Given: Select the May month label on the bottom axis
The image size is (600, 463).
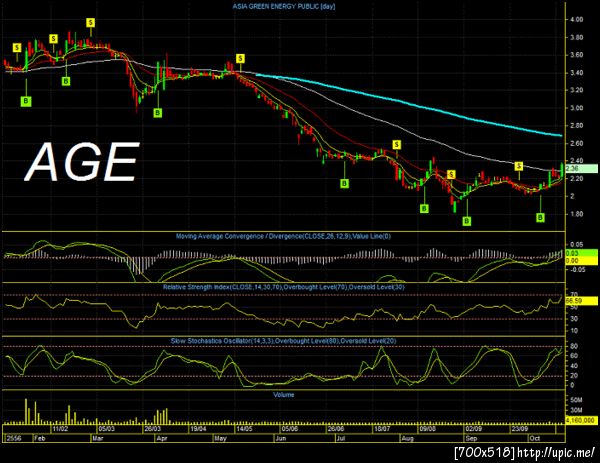Looking at the screenshot, I should (x=220, y=438).
